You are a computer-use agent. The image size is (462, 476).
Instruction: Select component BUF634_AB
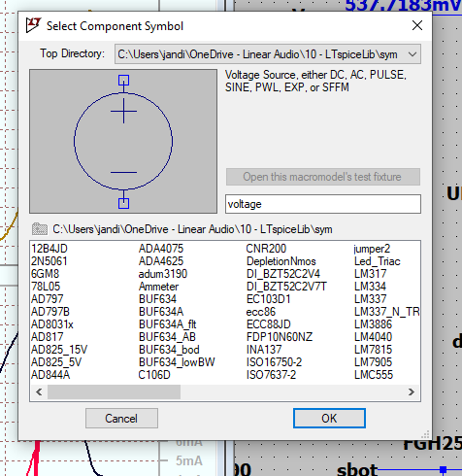167,337
